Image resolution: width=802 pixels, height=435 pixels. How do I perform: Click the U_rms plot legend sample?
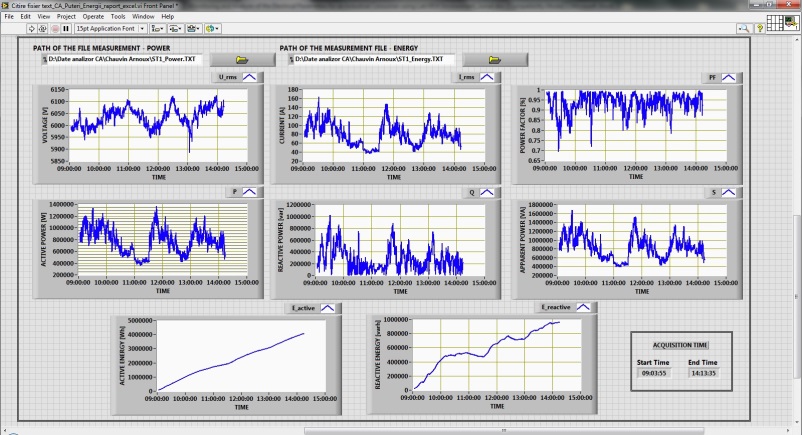coord(250,76)
